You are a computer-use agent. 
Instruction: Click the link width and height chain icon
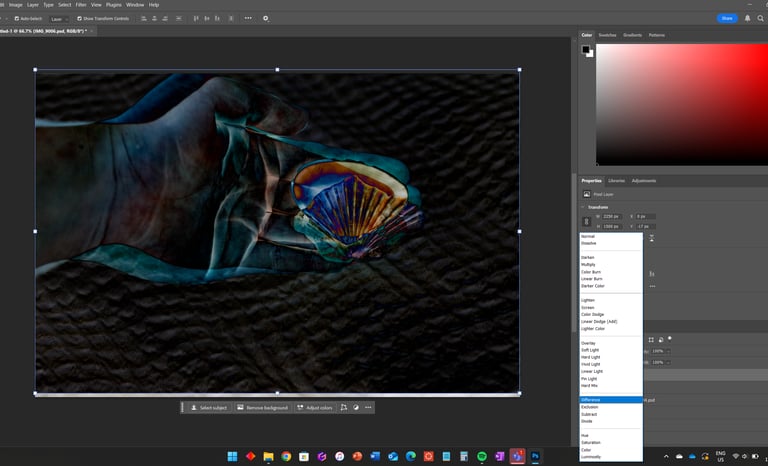point(586,222)
